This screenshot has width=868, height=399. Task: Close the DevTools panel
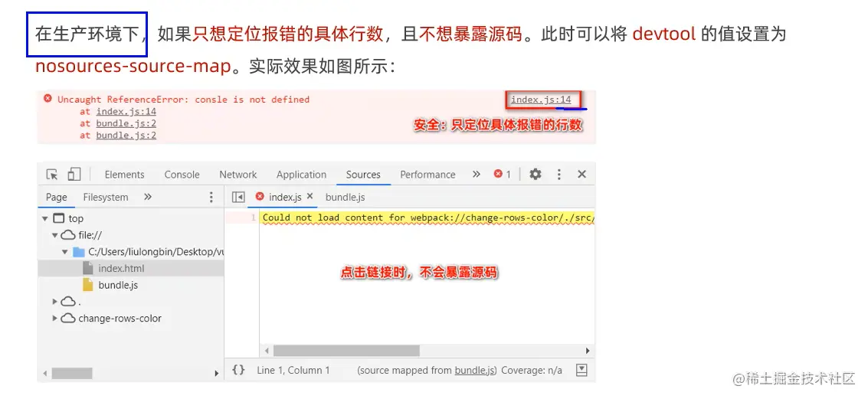click(x=581, y=175)
